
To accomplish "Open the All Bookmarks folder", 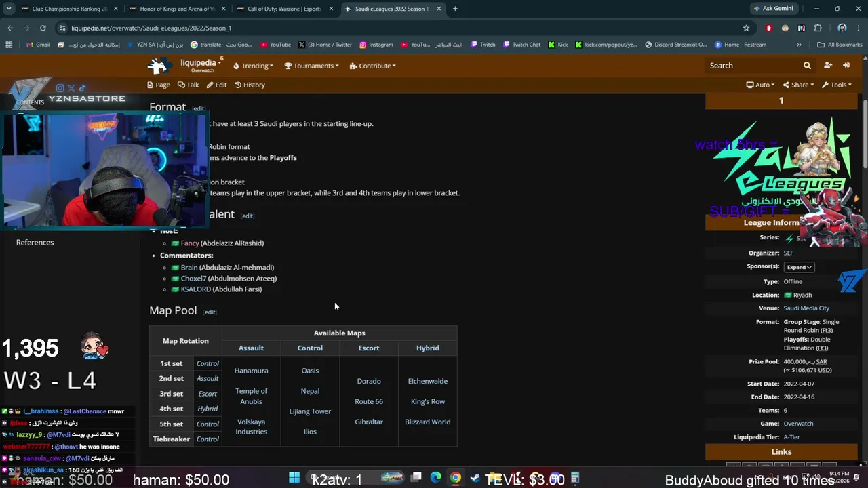I will pos(840,45).
